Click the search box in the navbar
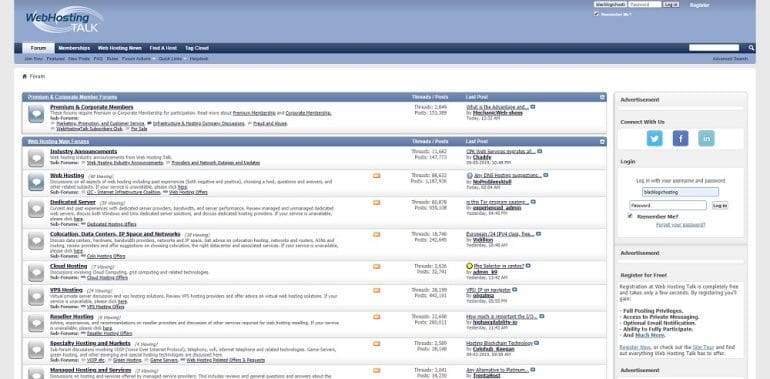This screenshot has height=379, width=770. point(714,48)
